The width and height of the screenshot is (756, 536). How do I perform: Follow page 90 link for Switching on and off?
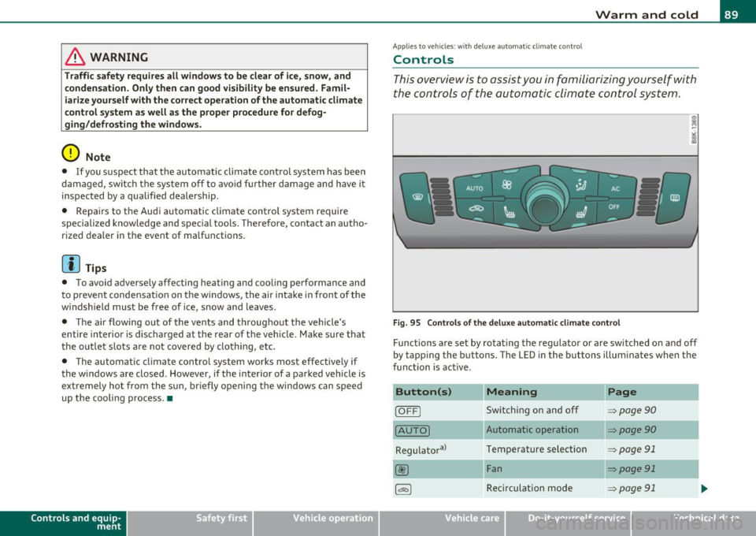click(632, 410)
